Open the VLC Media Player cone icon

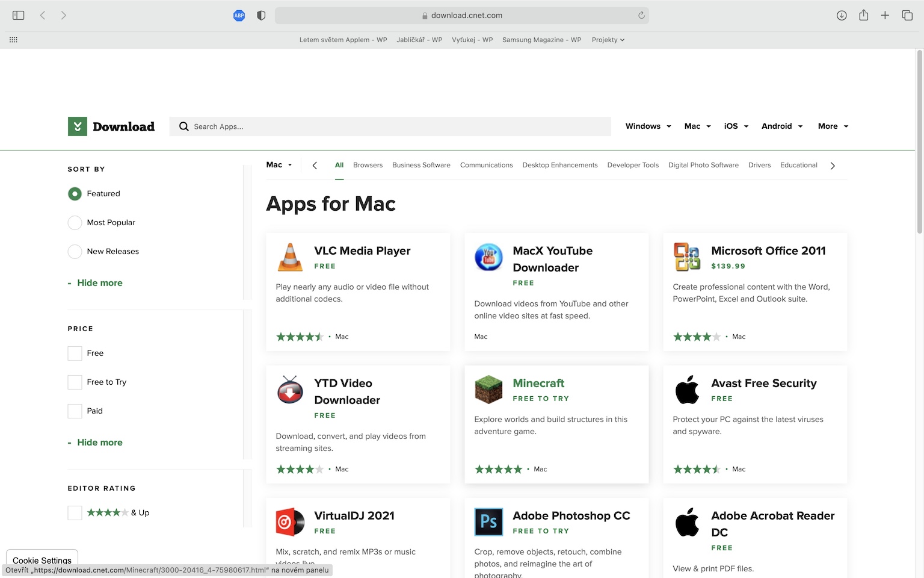point(290,257)
